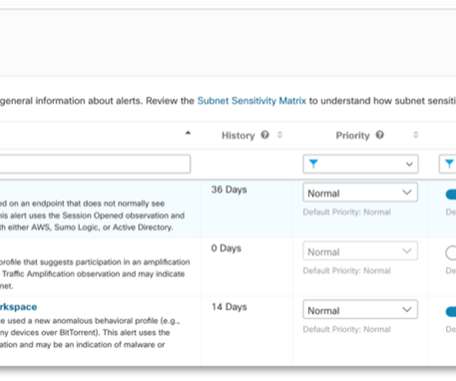Click the '0 Days' history cell
This screenshot has height=381, width=456.
[226, 248]
